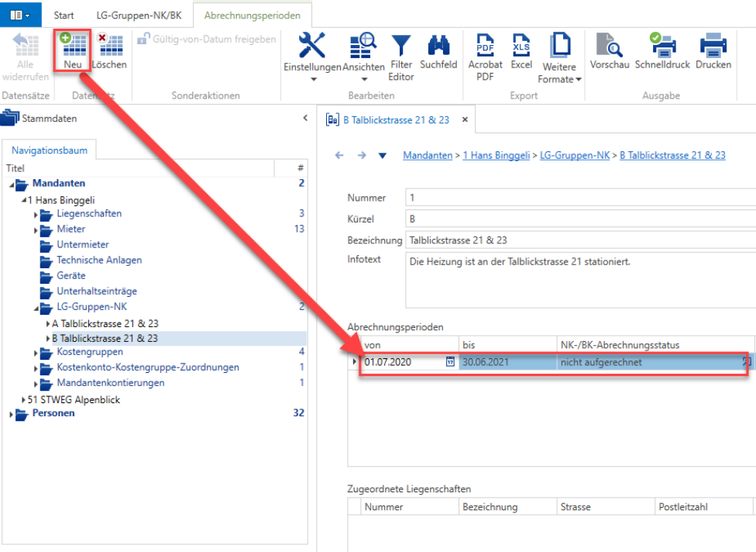Select Technische Anlagen in the tree
Screen dimensions: 756x552
click(x=99, y=260)
